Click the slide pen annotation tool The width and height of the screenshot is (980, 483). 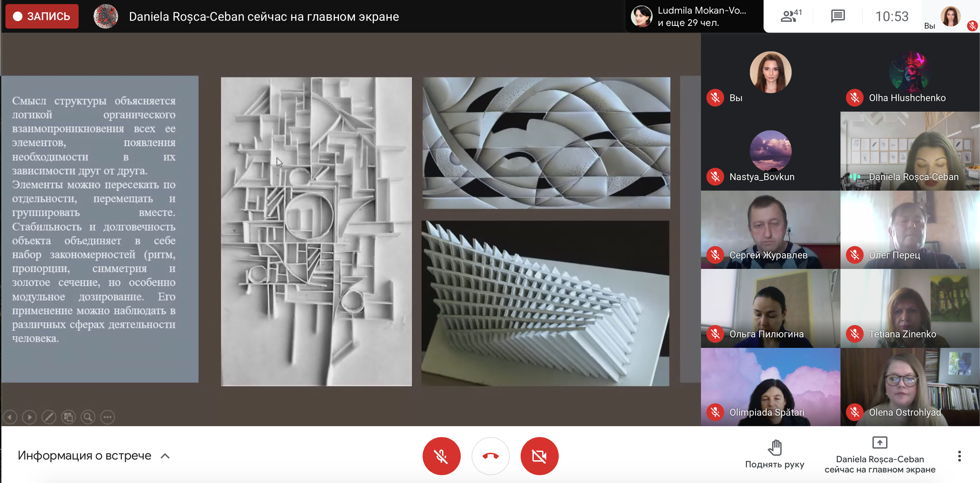pos(49,417)
